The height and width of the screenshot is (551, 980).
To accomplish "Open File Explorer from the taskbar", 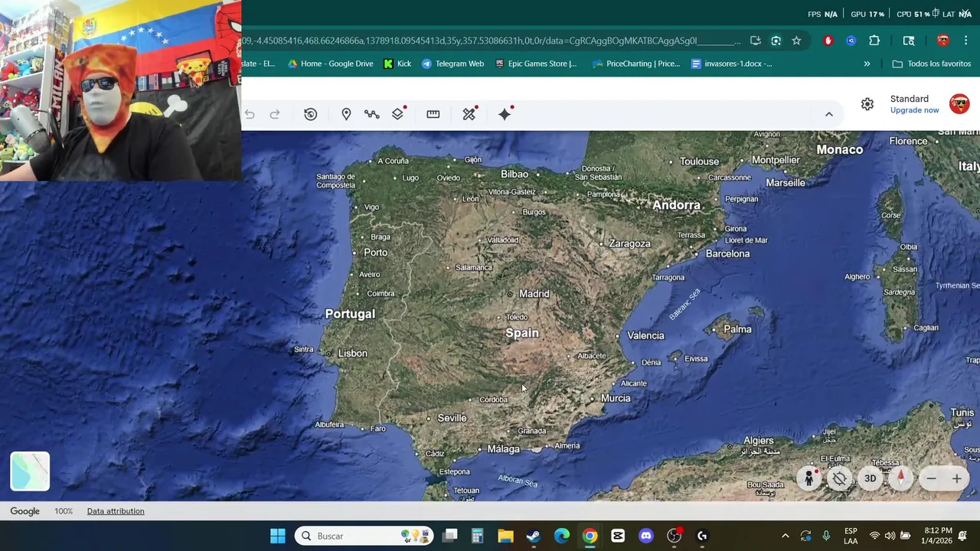I will pyautogui.click(x=505, y=536).
